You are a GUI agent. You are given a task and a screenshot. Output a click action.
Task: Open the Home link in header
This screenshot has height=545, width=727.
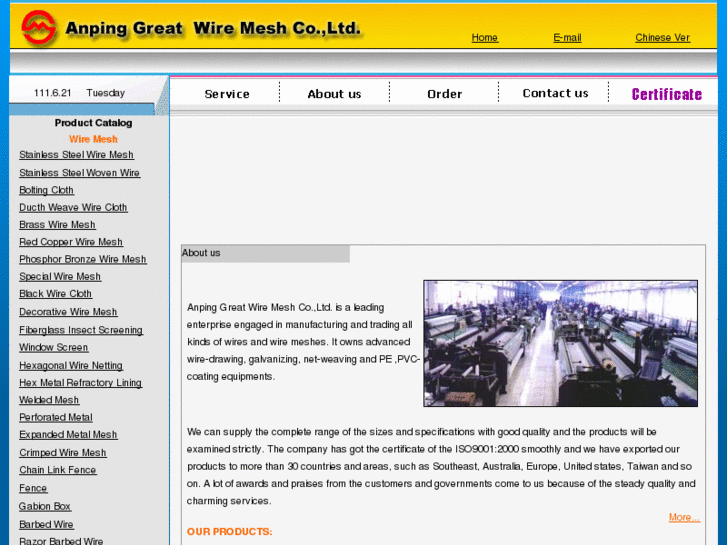click(485, 38)
